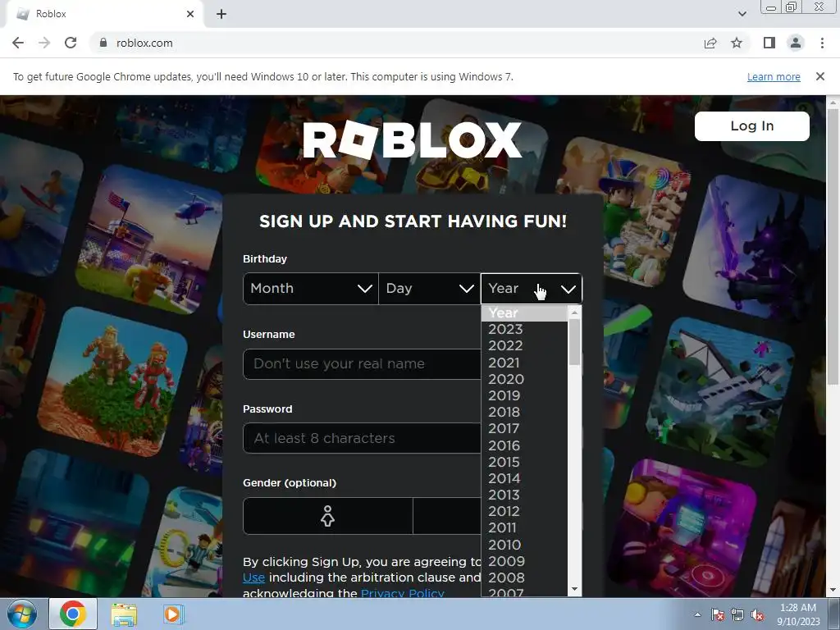The image size is (840, 630).
Task: Pick 2008 as birth year
Action: (524, 578)
